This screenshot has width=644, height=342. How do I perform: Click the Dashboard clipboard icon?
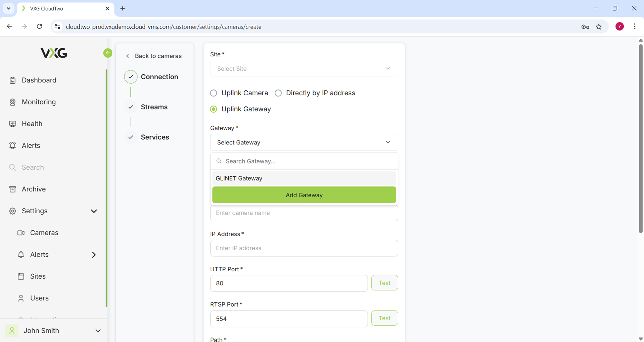pos(13,80)
